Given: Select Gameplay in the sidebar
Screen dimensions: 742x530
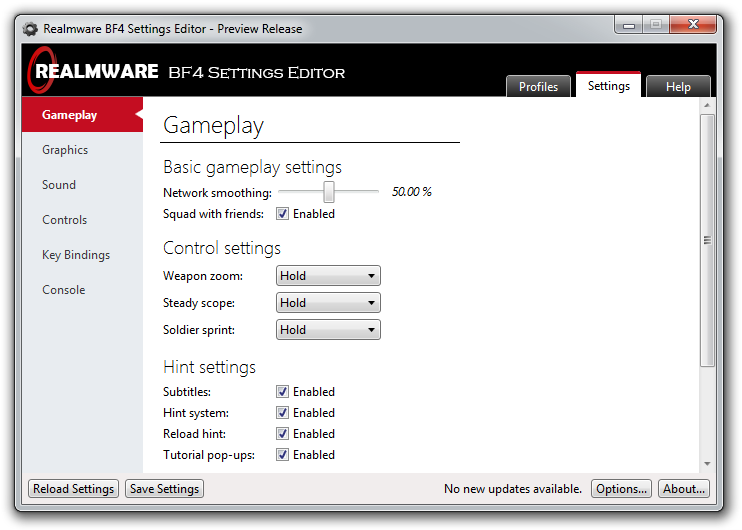Looking at the screenshot, I should [82, 115].
